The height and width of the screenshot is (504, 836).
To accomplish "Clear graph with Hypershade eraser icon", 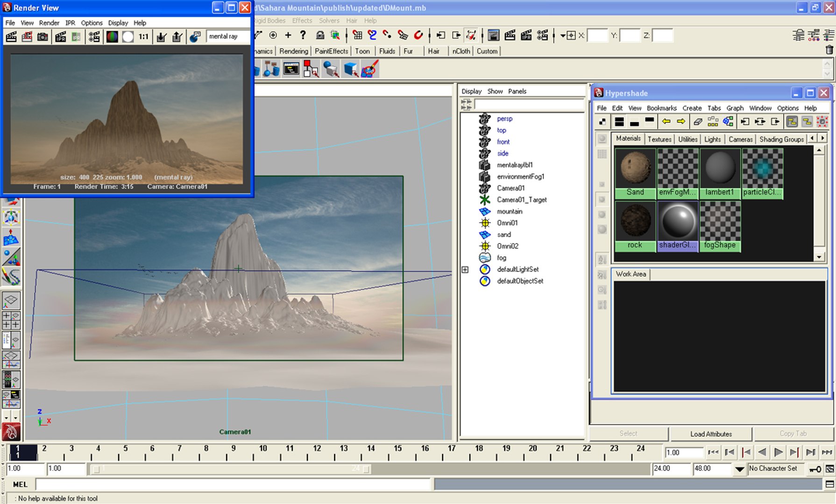I will pyautogui.click(x=698, y=122).
